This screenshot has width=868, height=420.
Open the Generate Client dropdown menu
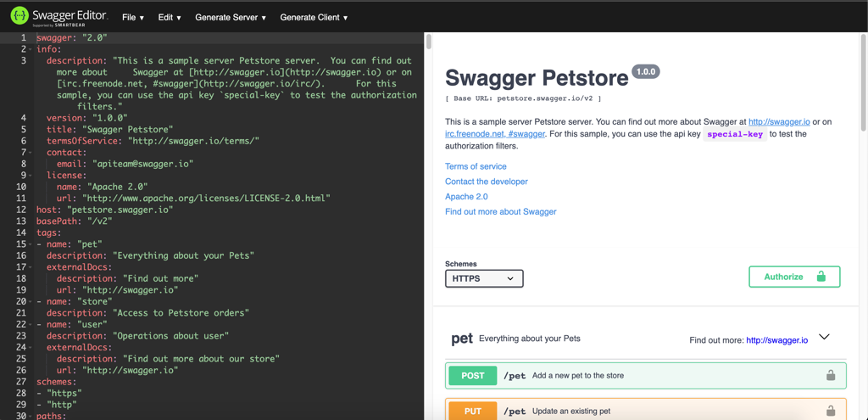pos(314,17)
